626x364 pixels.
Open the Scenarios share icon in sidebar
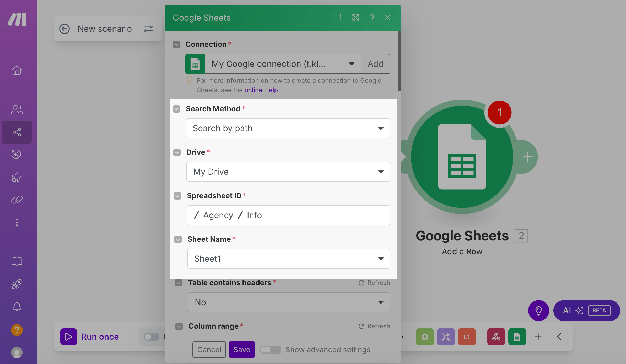coord(17,132)
